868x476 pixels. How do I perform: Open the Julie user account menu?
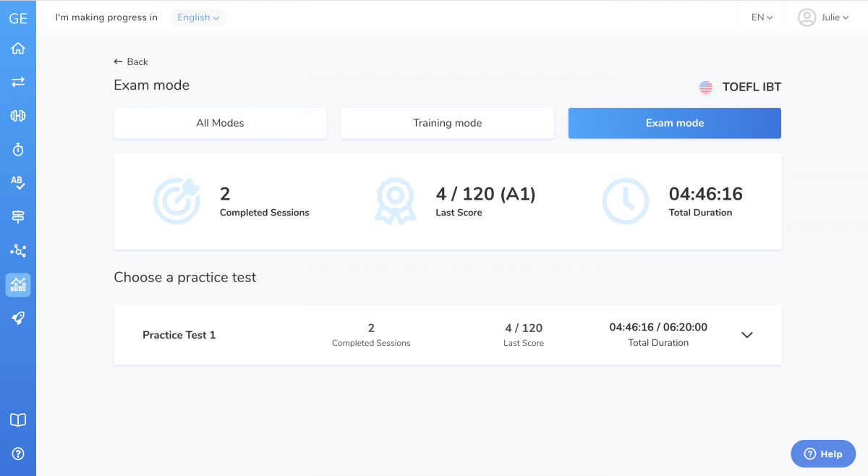[x=824, y=17]
